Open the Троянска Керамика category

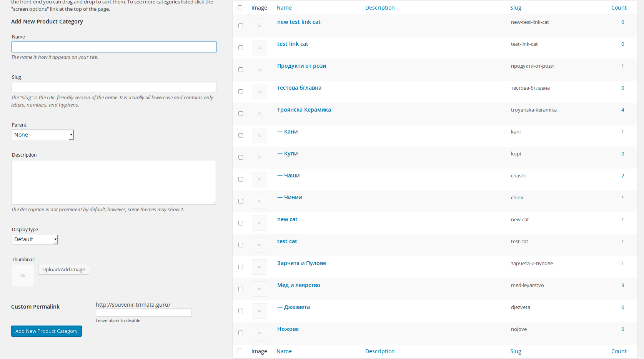click(304, 110)
